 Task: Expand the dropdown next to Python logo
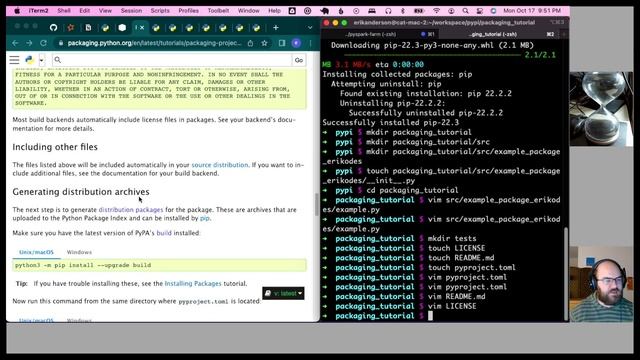tap(41, 60)
